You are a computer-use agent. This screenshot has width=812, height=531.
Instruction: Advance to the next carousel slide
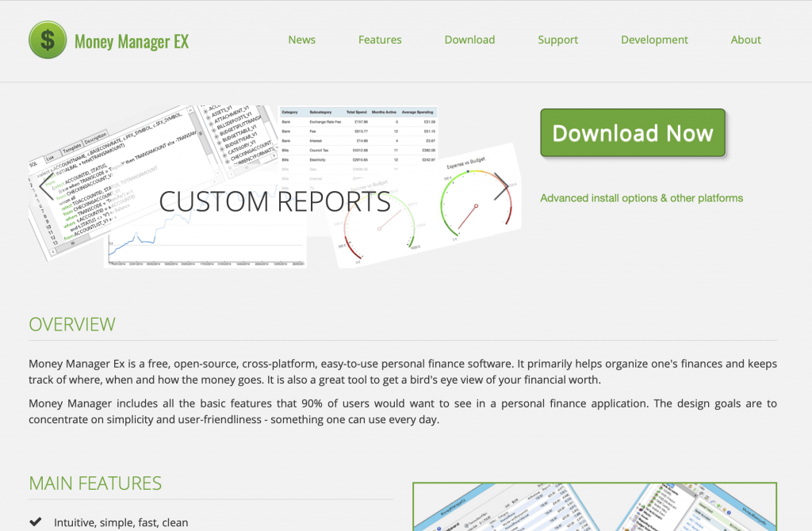[501, 186]
